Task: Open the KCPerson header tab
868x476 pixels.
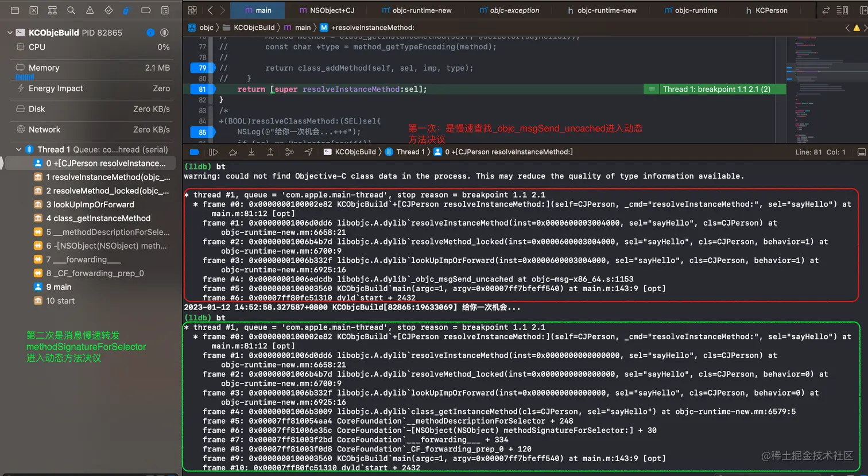Action: [x=766, y=10]
